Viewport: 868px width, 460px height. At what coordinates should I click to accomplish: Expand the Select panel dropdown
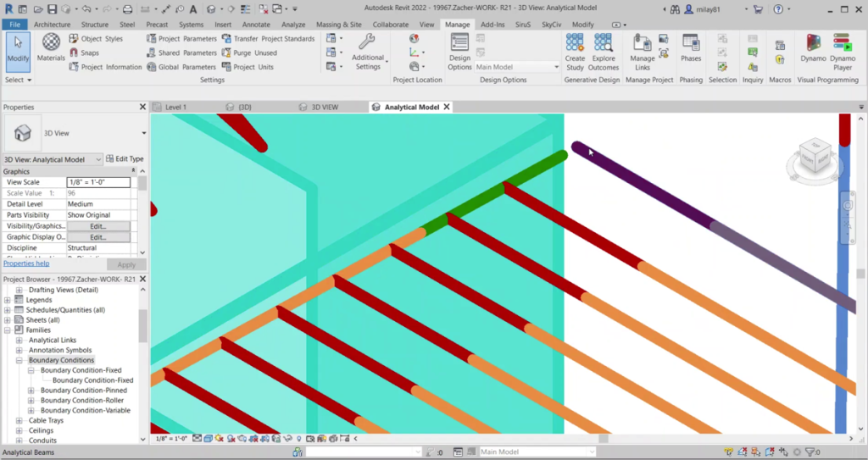18,80
